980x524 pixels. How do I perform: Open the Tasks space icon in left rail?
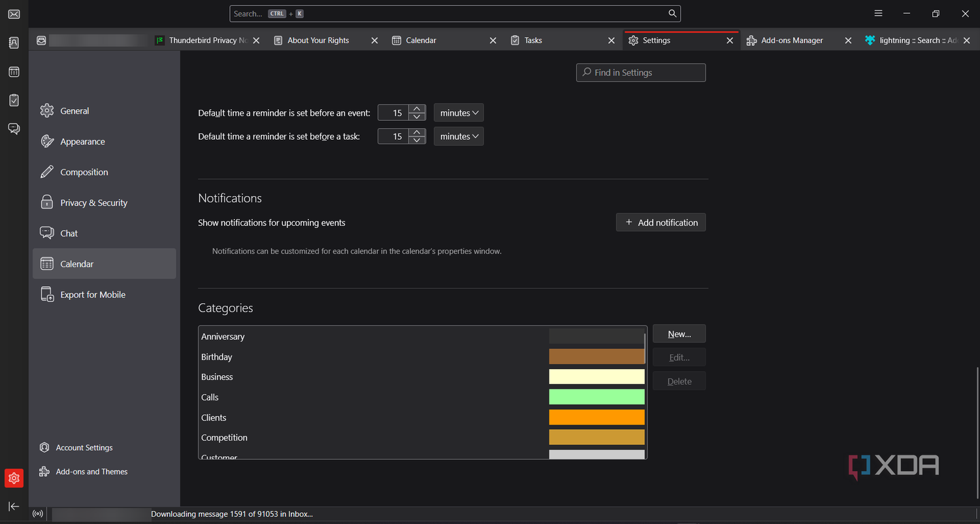[x=14, y=100]
